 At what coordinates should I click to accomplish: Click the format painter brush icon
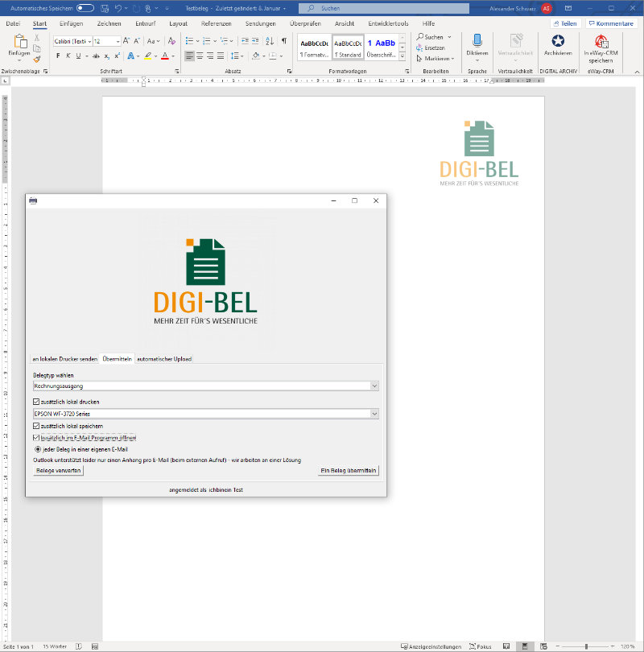coord(37,60)
